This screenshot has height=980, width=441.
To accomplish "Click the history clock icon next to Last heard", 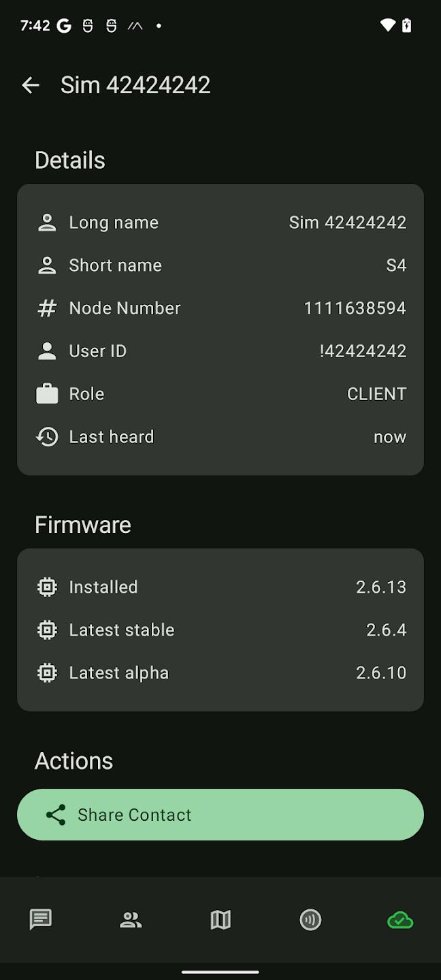I will click(x=46, y=436).
